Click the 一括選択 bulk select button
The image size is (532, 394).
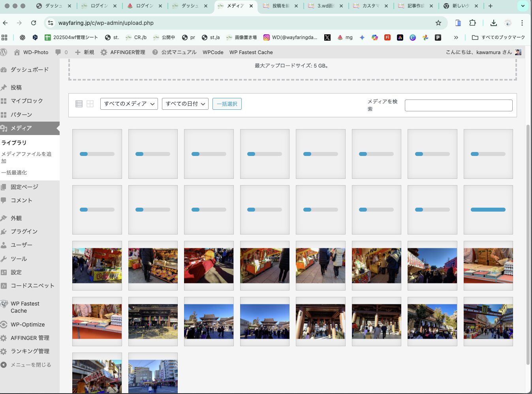coord(227,104)
